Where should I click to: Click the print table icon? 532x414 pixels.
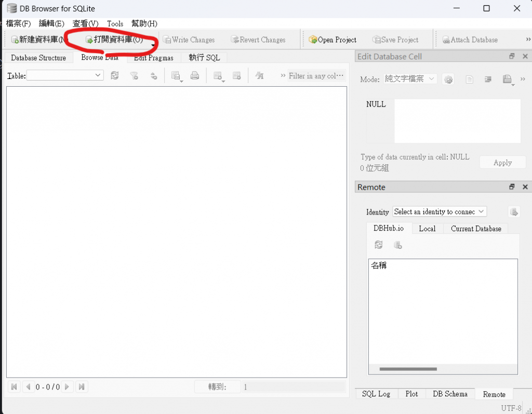195,75
